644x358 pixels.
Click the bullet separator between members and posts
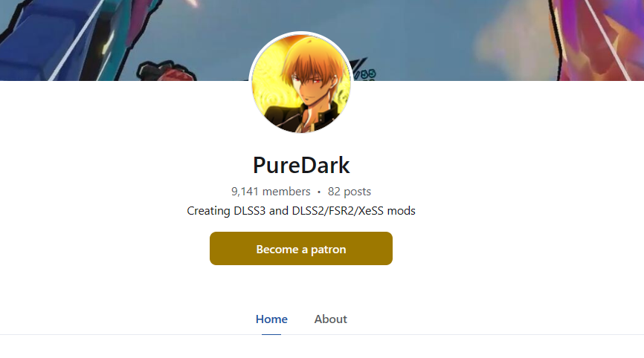319,192
